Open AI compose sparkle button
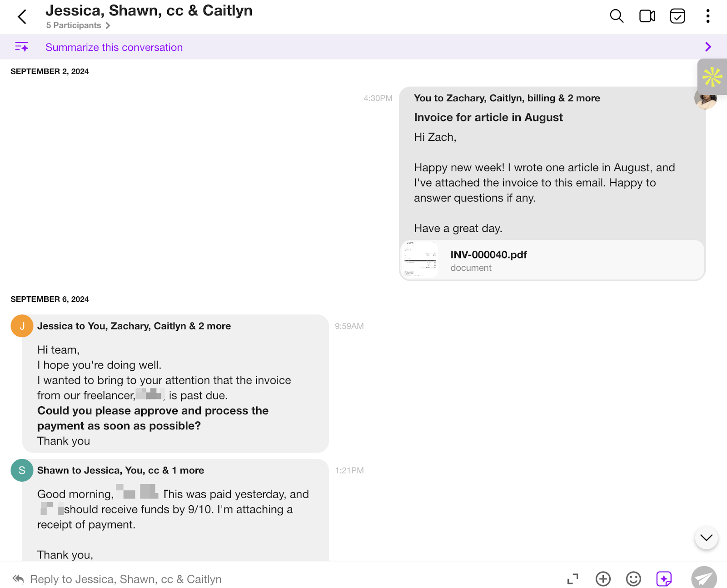Viewport: 727px width, 588px height. [x=664, y=578]
